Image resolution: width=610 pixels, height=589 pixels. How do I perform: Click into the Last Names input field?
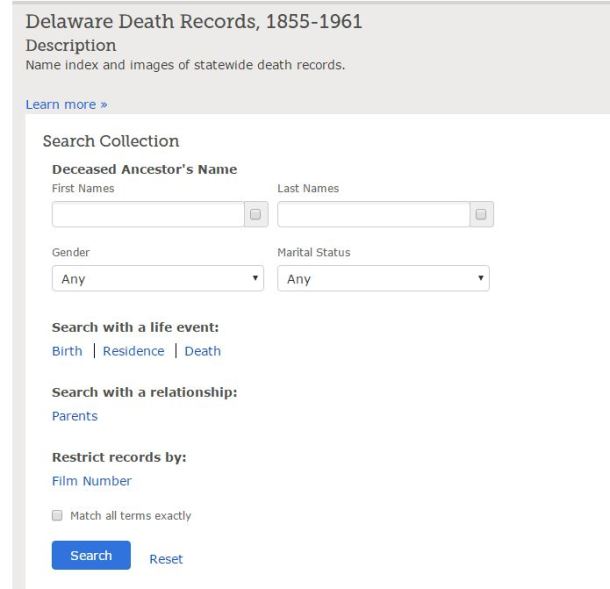373,214
